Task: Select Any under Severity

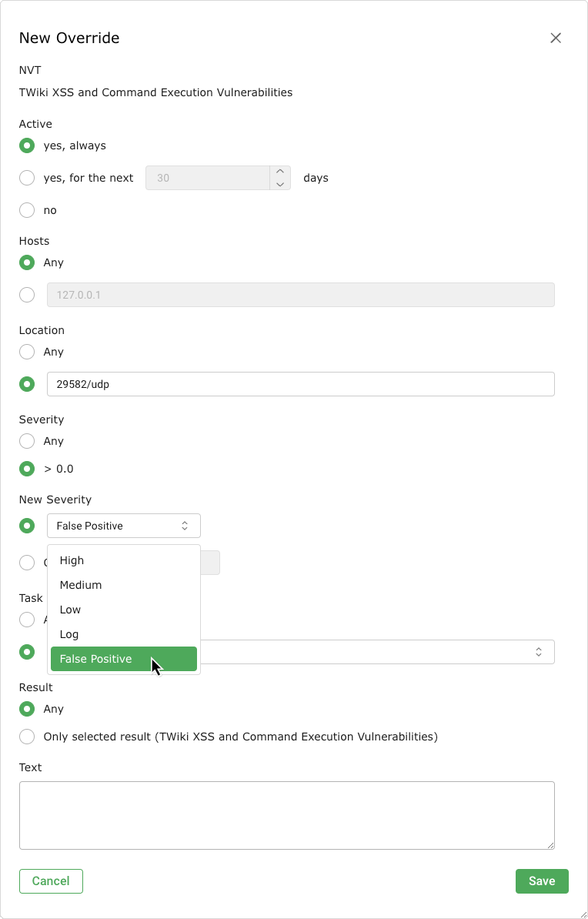Action: point(27,441)
